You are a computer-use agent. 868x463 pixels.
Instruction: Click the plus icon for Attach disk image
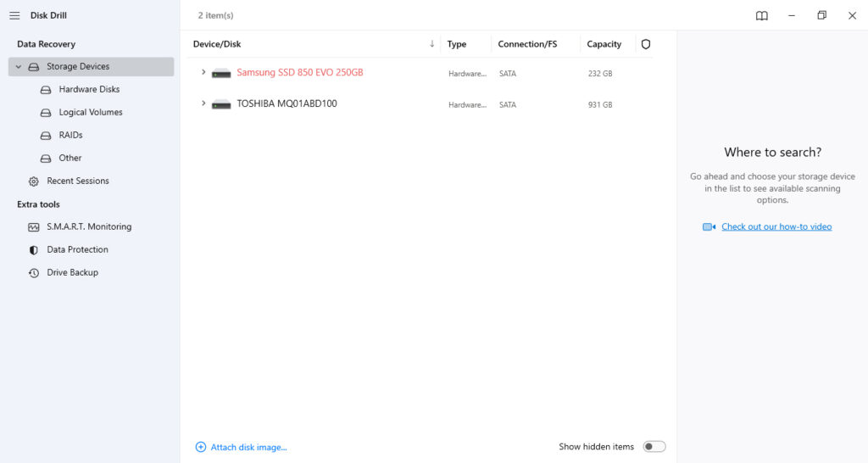tap(200, 447)
